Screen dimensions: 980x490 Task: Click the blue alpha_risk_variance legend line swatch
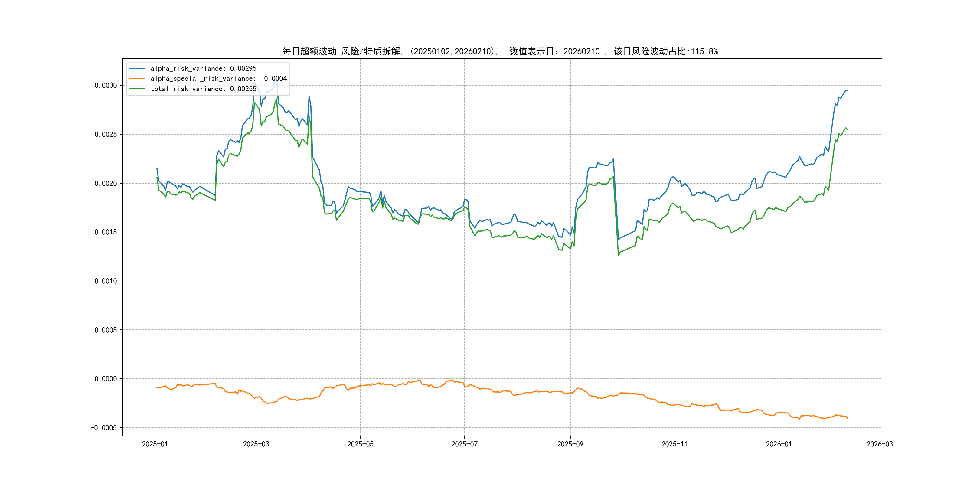click(x=137, y=68)
